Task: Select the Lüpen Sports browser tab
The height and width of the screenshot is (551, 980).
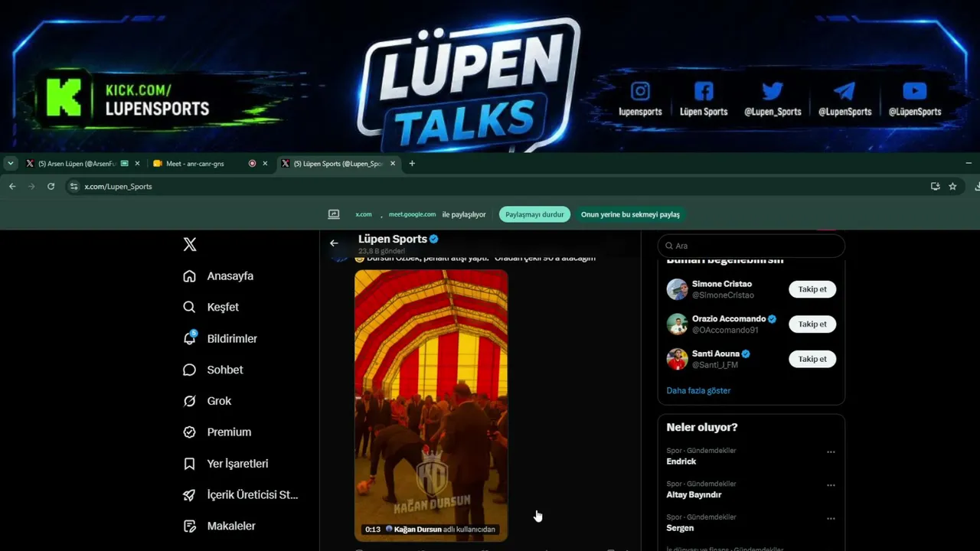Action: (x=337, y=164)
